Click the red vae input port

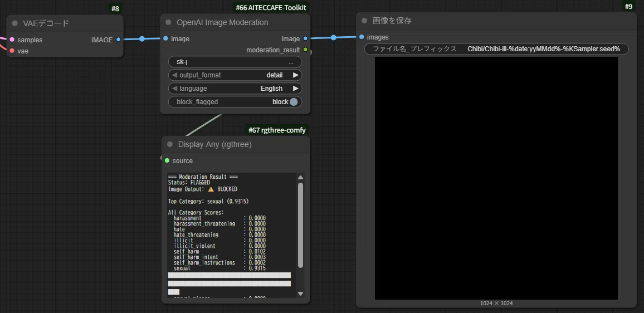pos(12,51)
